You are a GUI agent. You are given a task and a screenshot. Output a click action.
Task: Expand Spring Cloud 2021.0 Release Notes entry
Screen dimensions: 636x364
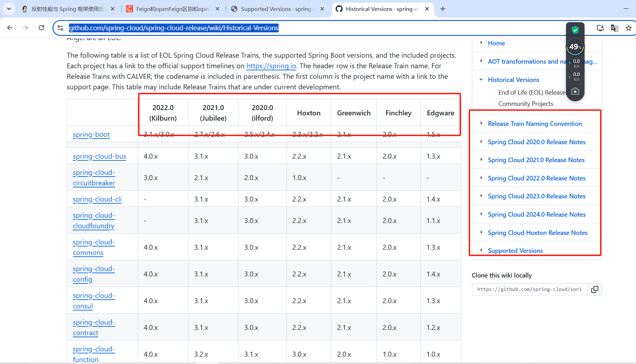pos(481,160)
